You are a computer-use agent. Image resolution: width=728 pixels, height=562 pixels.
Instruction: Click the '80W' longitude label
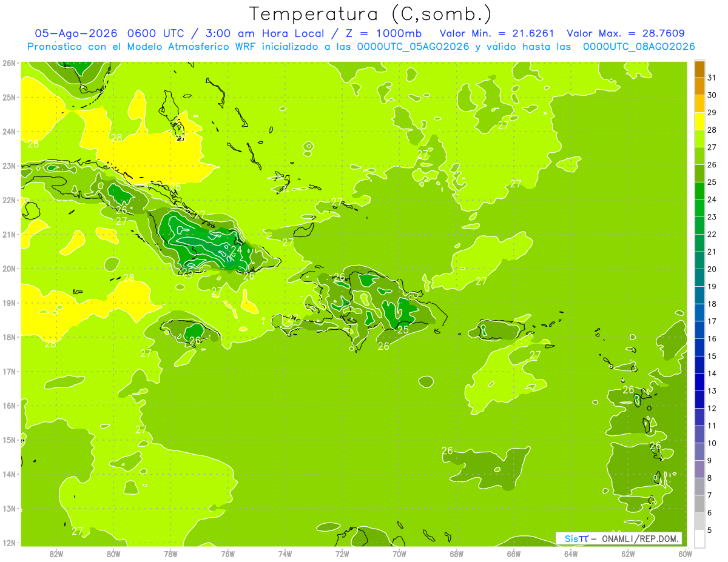coord(113,554)
